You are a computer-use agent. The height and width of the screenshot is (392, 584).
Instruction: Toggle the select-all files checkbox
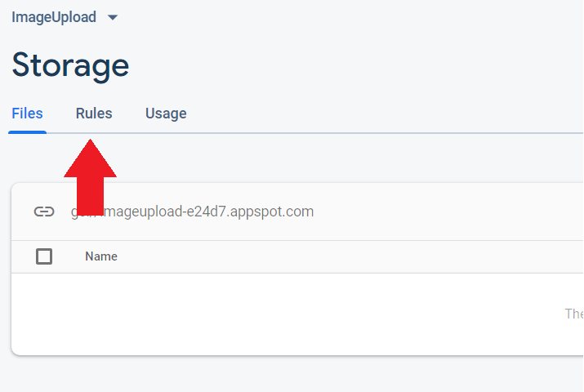[44, 256]
